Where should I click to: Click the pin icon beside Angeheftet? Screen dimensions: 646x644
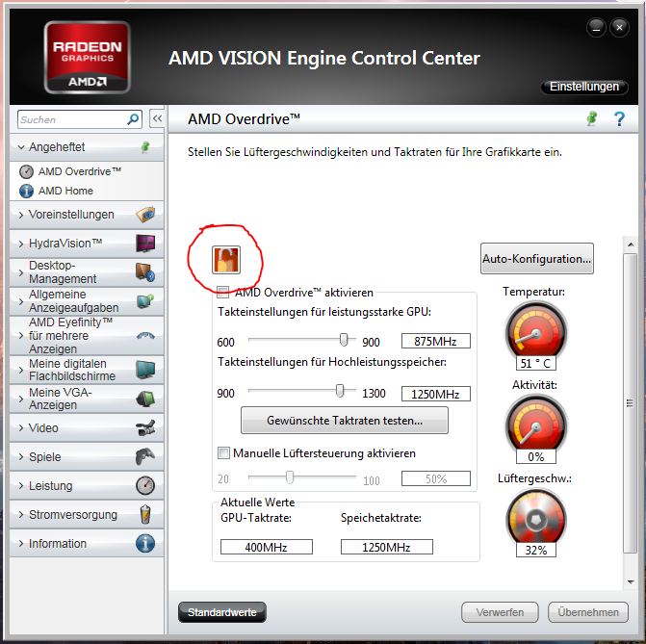(x=144, y=146)
